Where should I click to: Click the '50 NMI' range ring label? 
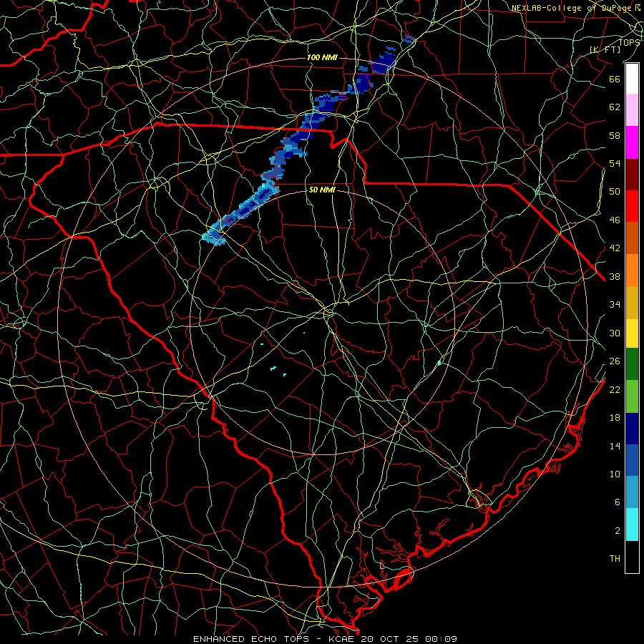pos(322,190)
